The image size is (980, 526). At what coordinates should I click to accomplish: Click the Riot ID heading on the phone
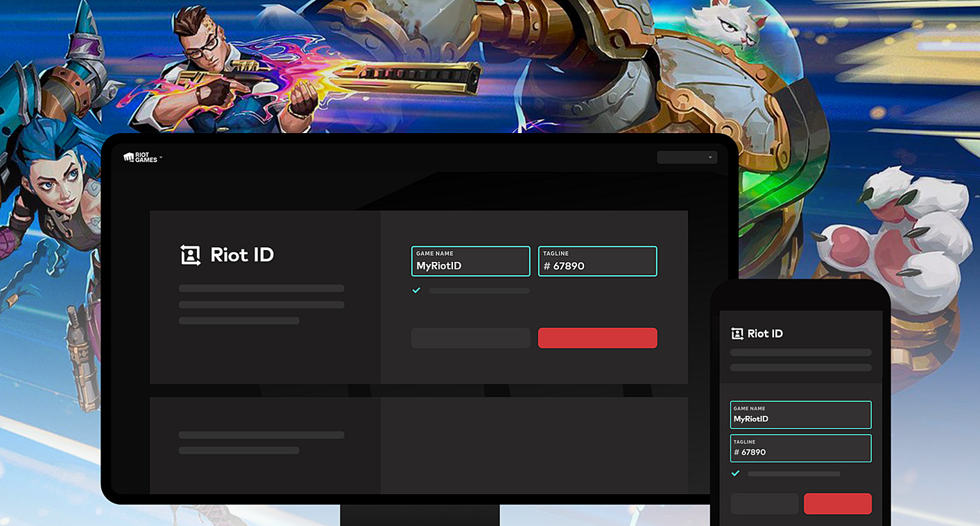(x=765, y=333)
